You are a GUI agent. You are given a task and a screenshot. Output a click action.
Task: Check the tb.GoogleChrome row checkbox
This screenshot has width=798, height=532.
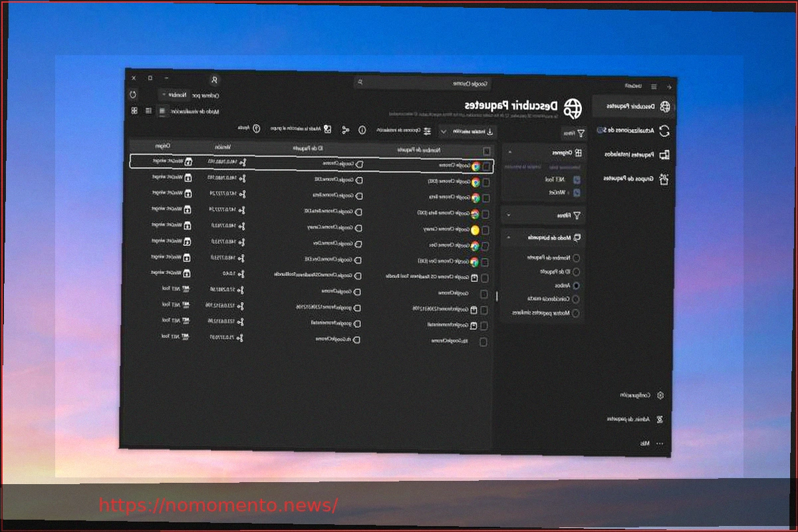[483, 342]
